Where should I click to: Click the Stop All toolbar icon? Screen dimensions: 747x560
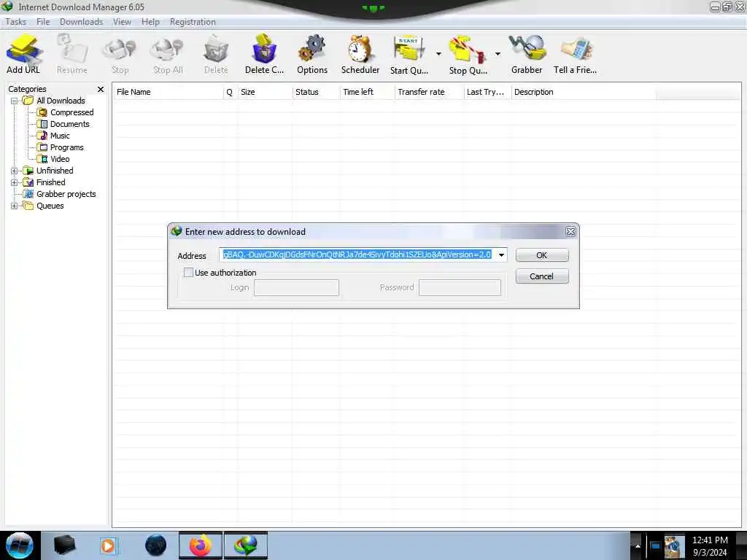[168, 54]
